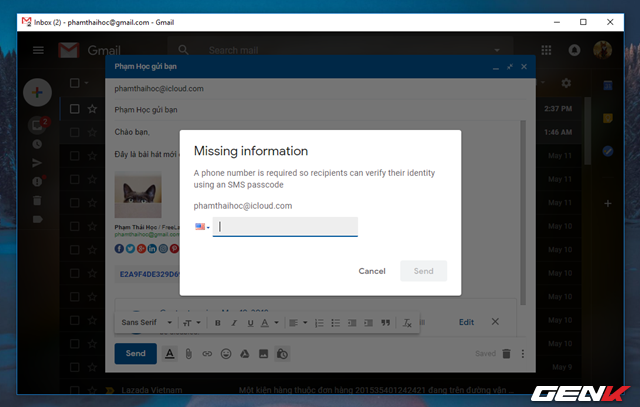This screenshot has width=640, height=407.
Task: Open Snoozed clock icon in sidebar
Action: [37, 144]
